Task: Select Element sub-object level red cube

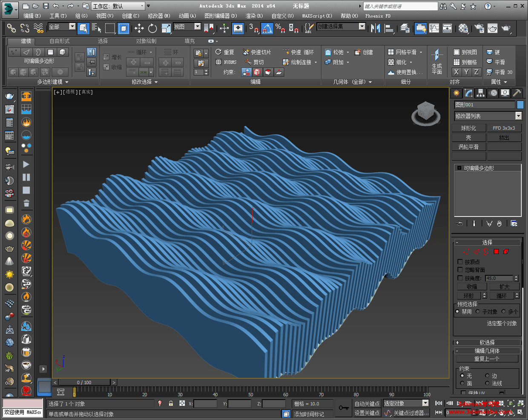Action: tap(506, 251)
